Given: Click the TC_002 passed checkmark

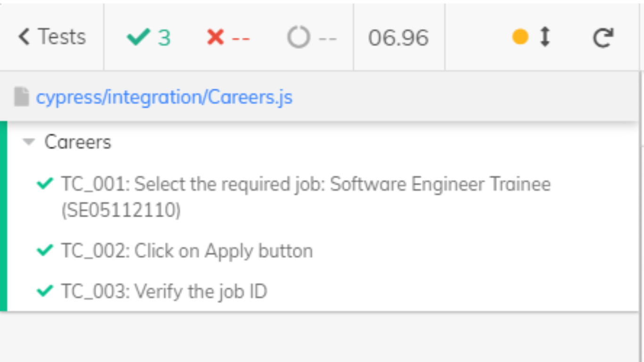Looking at the screenshot, I should tap(44, 250).
